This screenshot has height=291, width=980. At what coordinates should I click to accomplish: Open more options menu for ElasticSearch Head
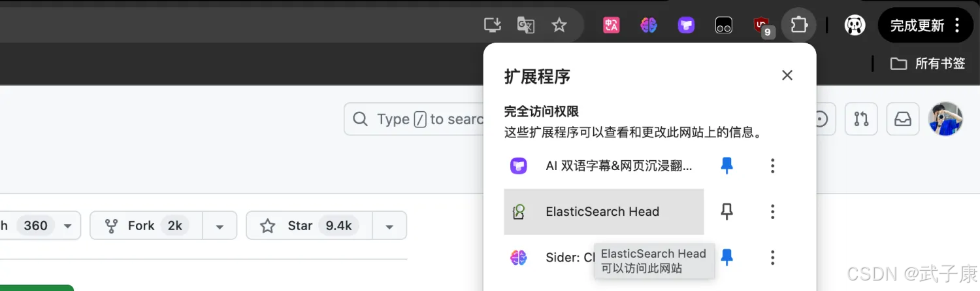772,211
